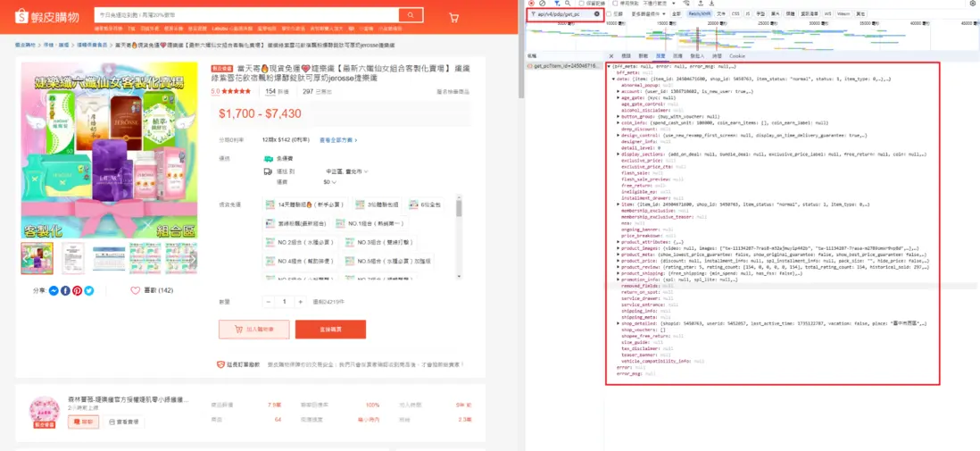Expand the button_group node

click(619, 116)
